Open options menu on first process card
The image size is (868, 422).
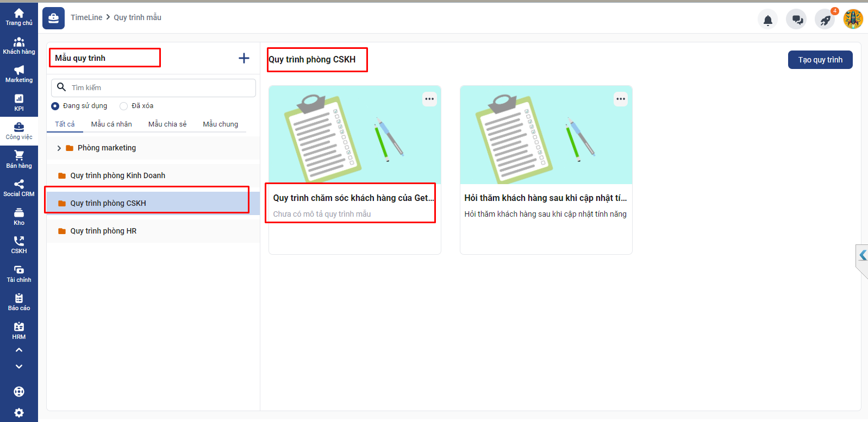click(429, 99)
